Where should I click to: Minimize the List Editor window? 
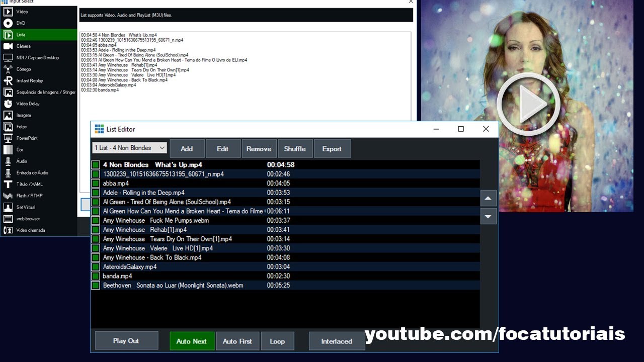437,129
